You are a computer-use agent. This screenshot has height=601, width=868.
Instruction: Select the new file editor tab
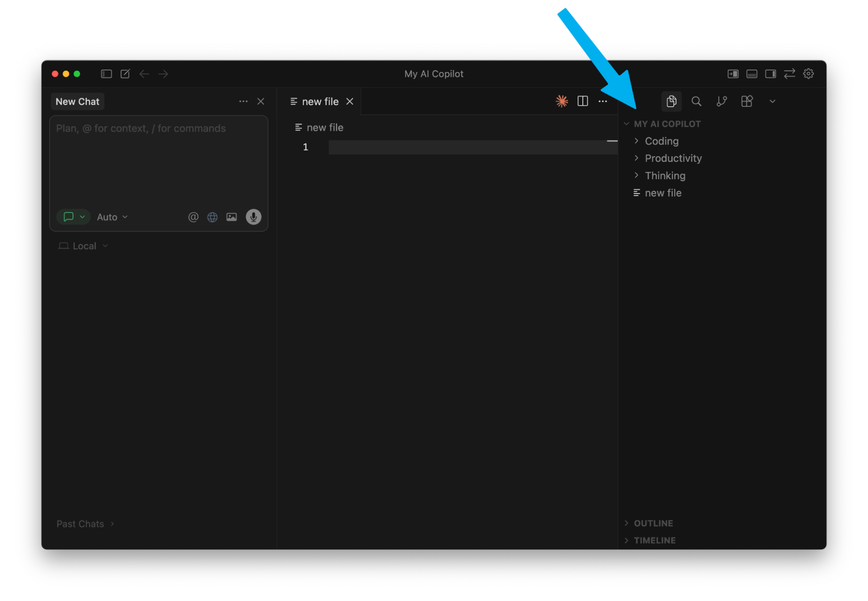[x=320, y=102]
